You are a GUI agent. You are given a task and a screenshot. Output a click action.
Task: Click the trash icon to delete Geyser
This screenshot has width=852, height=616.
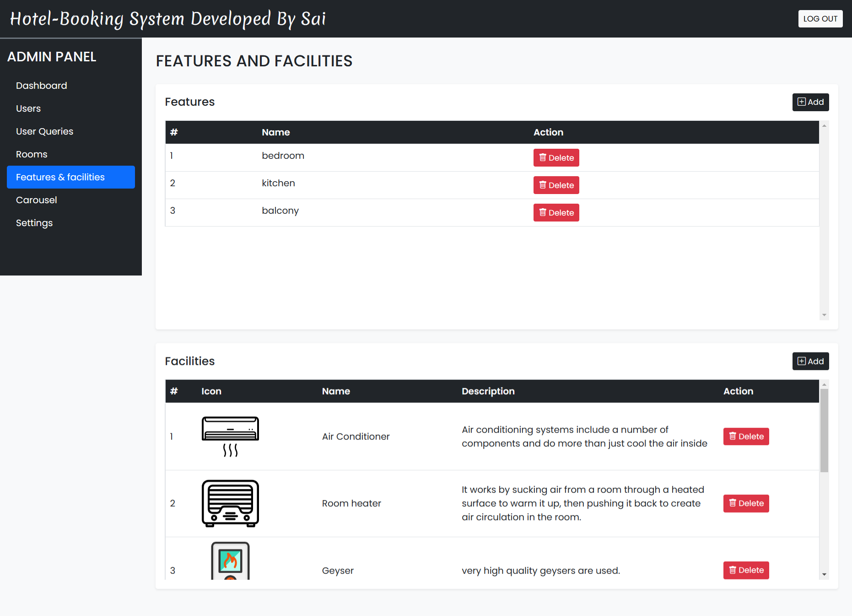(733, 570)
